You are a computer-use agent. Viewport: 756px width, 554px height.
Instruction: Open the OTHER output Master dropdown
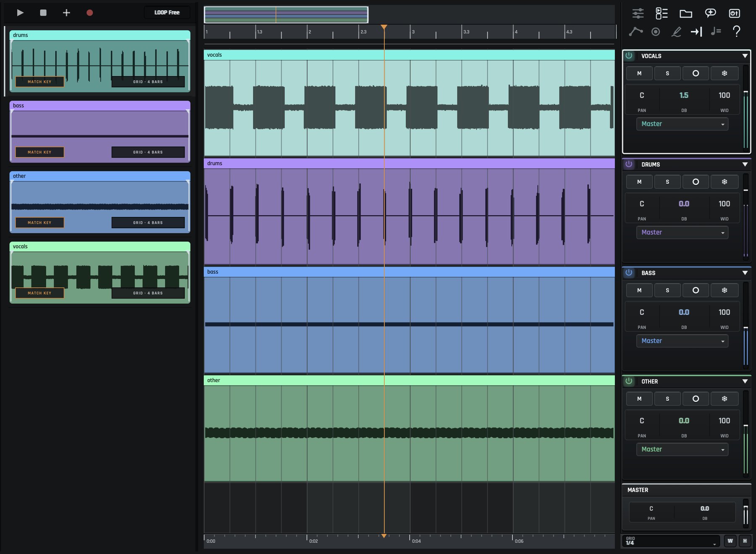(x=682, y=449)
